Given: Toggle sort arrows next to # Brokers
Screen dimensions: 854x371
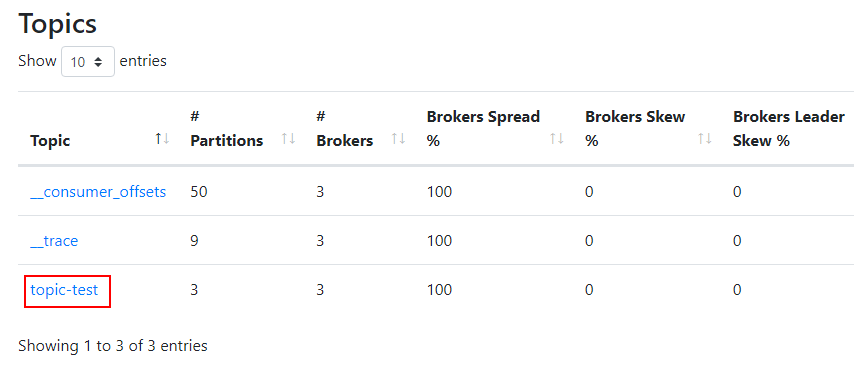Looking at the screenshot, I should 399,139.
